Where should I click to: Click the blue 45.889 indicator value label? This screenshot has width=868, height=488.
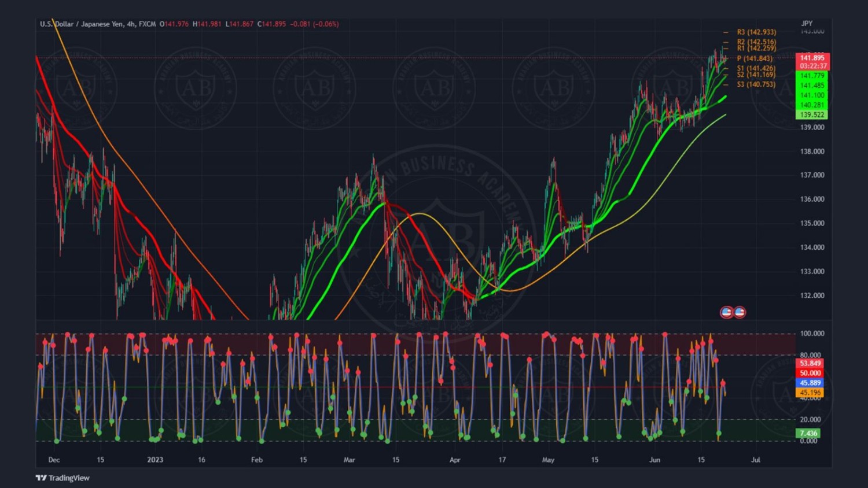click(x=810, y=383)
